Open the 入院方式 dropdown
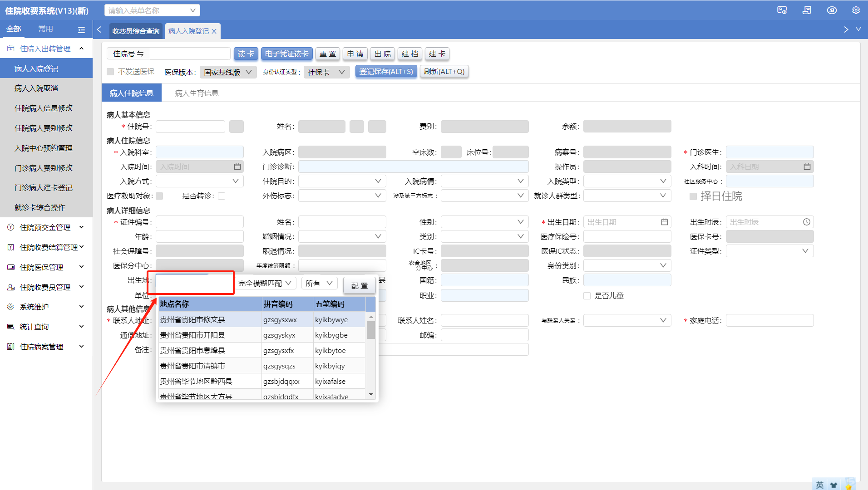868x490 pixels. point(200,181)
